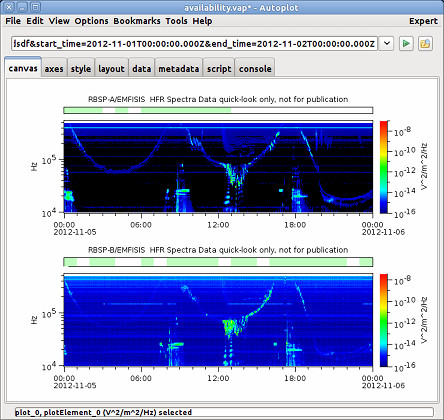The image size is (444, 420).
Task: Open the Options menu
Action: point(91,21)
